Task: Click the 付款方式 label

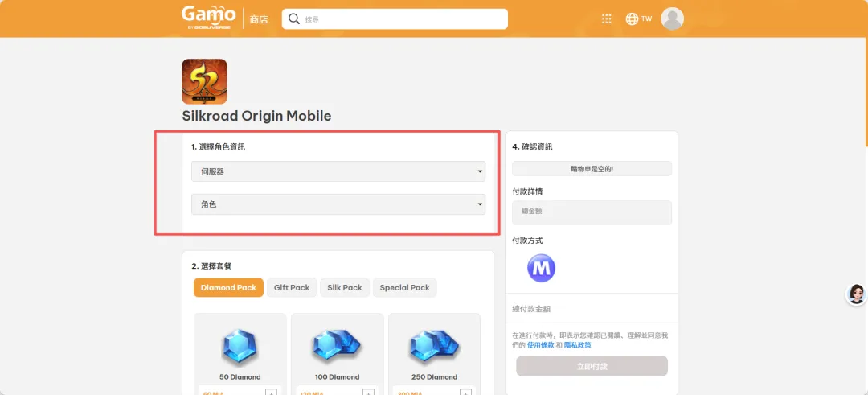Action: [527, 241]
